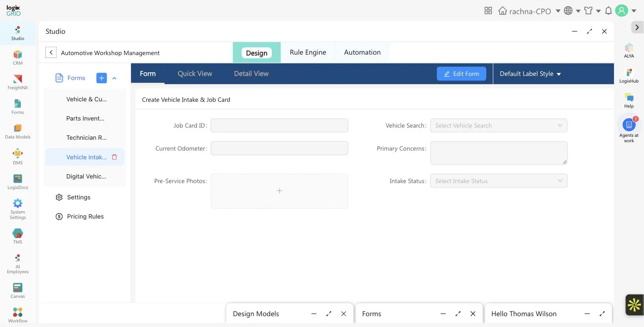Screen dimensions: 644x327
Task: Select the Design tab
Action: point(257,53)
